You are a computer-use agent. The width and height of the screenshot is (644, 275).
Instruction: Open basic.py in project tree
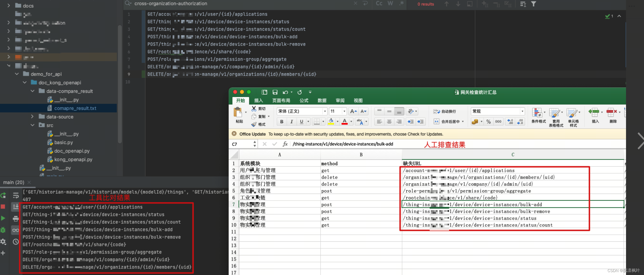[x=64, y=142]
